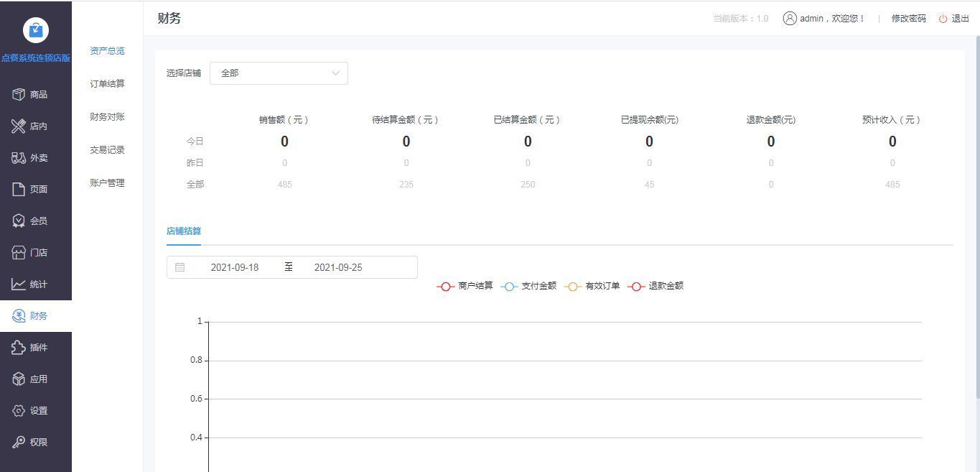Viewport: 980px width, 472px height.
Task: Click the 门店 storefront icon
Action: click(19, 252)
